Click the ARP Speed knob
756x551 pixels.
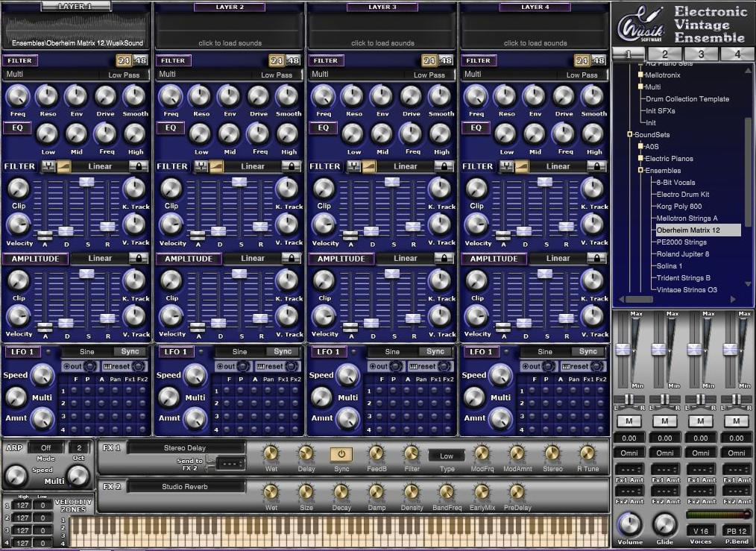[16, 475]
